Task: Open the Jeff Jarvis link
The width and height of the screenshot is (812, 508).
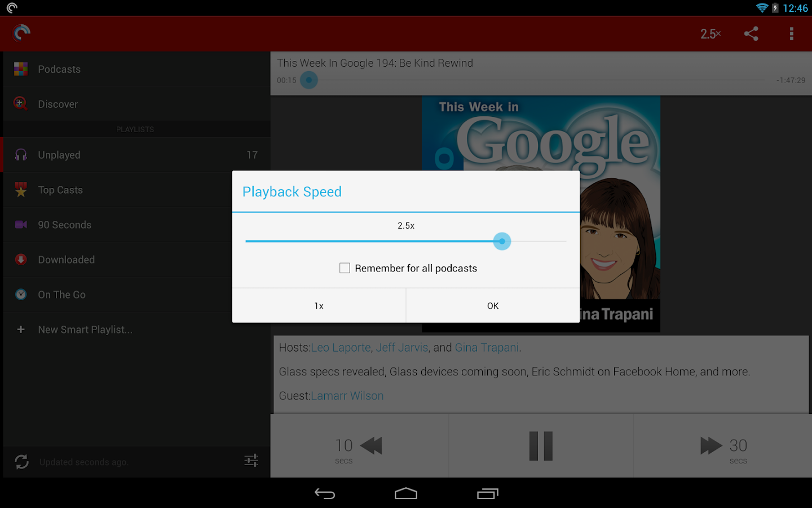Action: pos(402,348)
